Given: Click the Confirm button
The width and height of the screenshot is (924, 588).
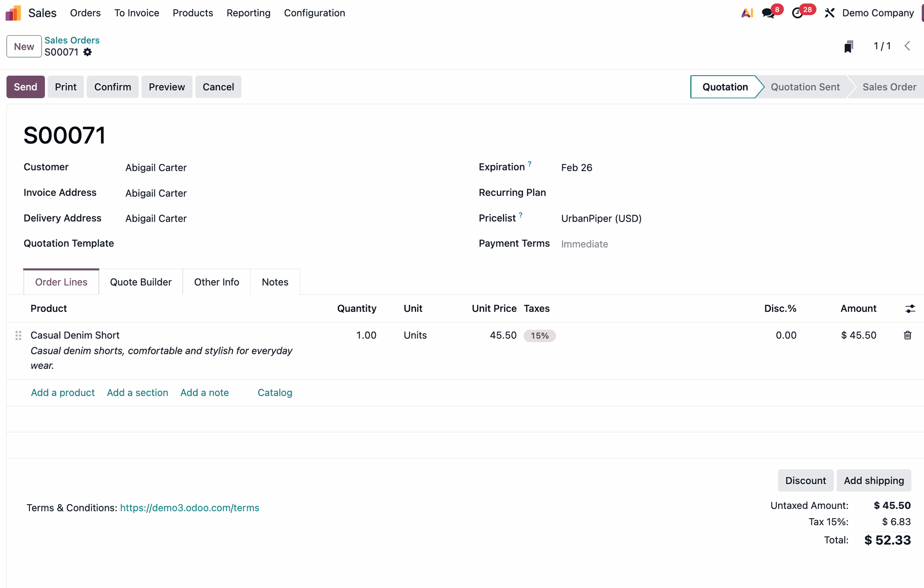Looking at the screenshot, I should pyautogui.click(x=112, y=87).
